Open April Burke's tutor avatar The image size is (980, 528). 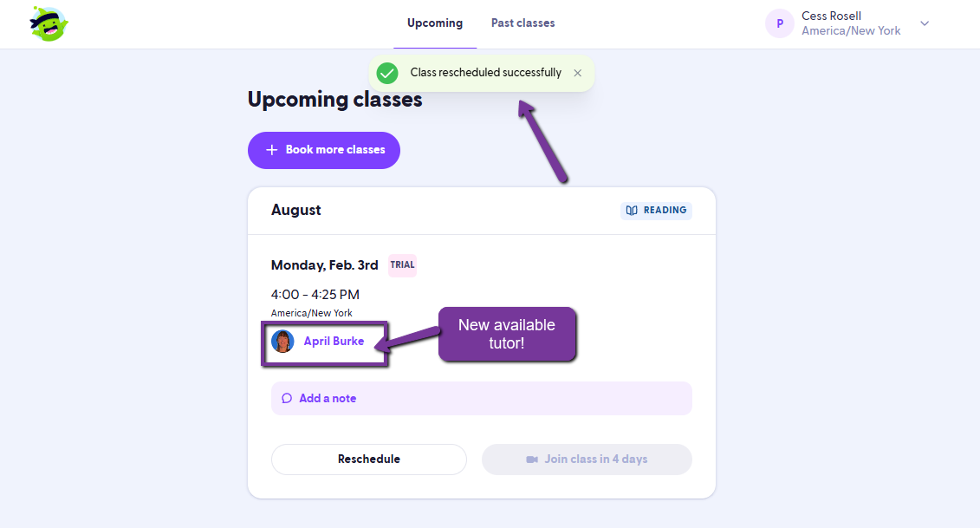[x=282, y=342]
